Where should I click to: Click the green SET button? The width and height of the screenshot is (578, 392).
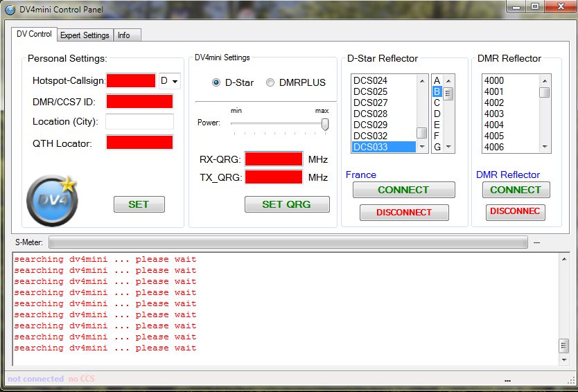pos(139,204)
